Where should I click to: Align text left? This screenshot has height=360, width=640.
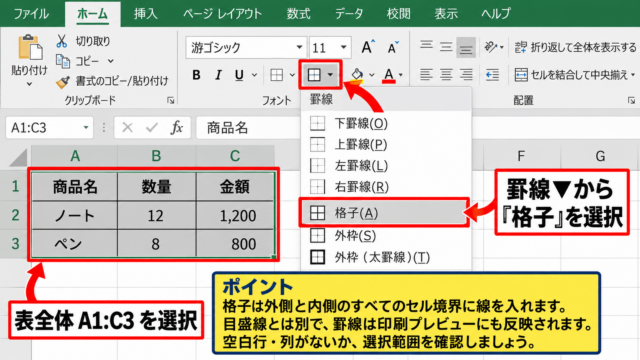click(426, 75)
